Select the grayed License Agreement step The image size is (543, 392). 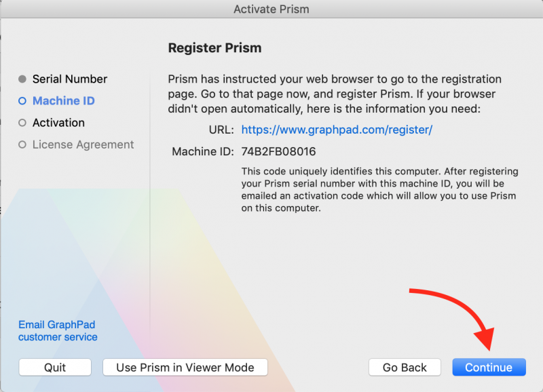coord(83,144)
